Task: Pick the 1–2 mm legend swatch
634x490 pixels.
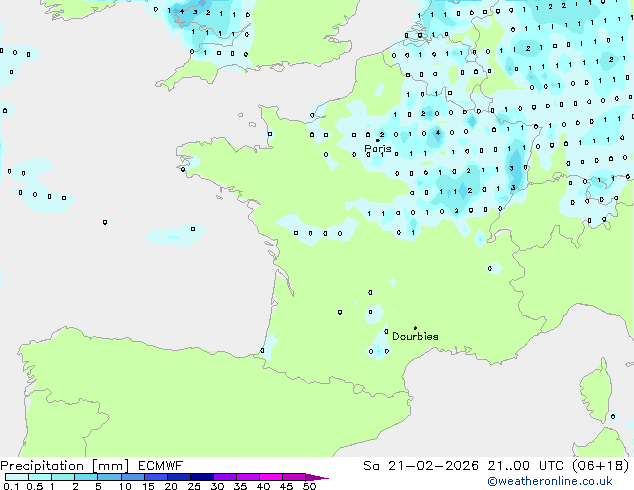Action: 63,477
